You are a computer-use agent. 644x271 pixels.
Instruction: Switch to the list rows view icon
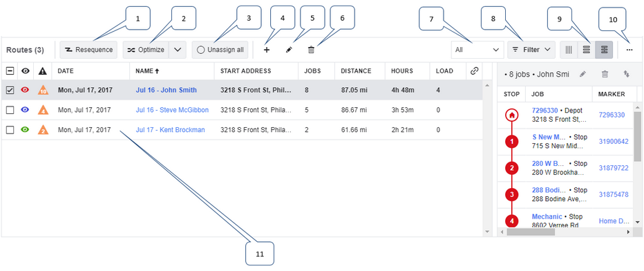point(587,50)
